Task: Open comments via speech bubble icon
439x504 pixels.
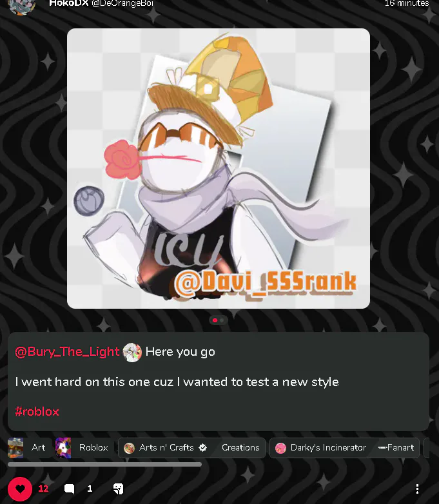Action: (x=69, y=489)
